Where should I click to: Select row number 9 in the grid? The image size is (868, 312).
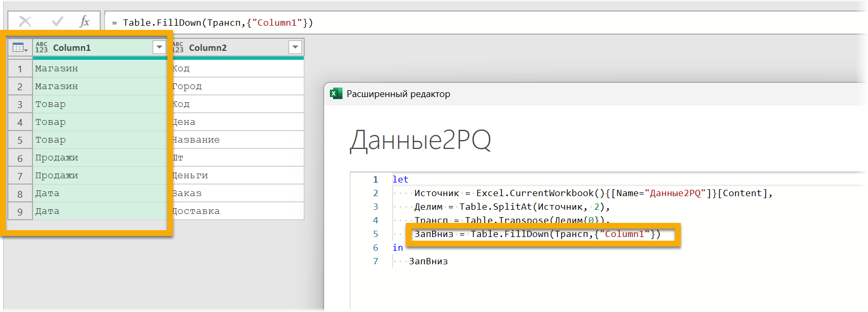[x=20, y=211]
